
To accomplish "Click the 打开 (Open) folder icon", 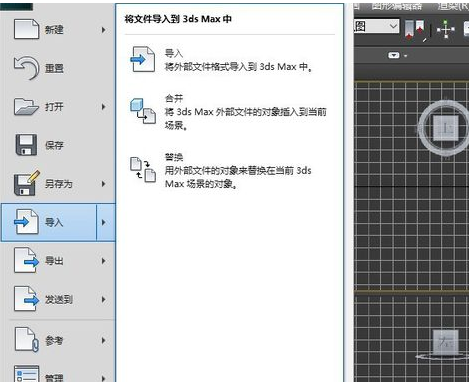I will [x=26, y=107].
